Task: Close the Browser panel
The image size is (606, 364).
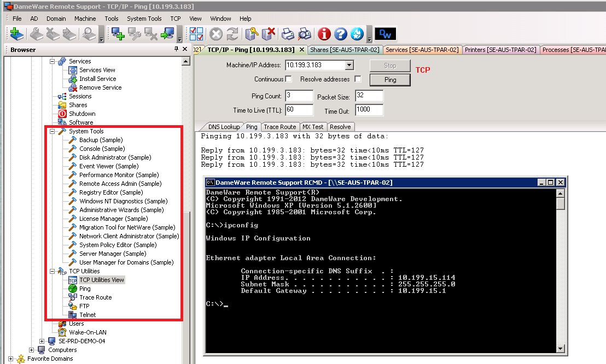Action: 185,49
